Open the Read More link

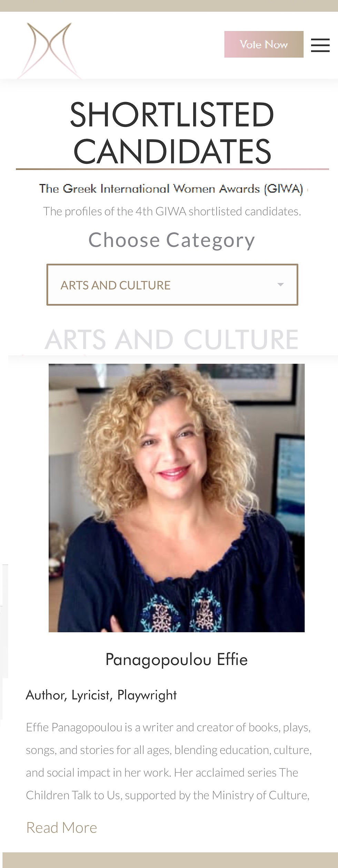62,828
